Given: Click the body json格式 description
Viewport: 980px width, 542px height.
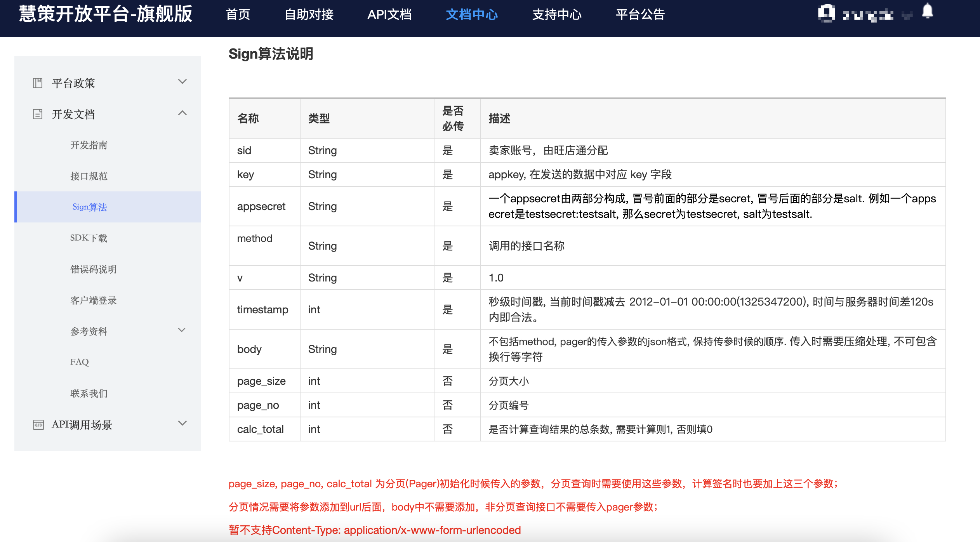Looking at the screenshot, I should (x=713, y=349).
